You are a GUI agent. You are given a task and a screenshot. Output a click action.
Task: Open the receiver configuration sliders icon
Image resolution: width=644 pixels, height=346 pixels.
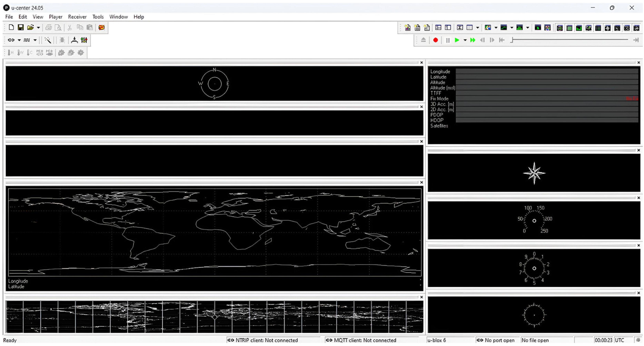click(x=84, y=40)
